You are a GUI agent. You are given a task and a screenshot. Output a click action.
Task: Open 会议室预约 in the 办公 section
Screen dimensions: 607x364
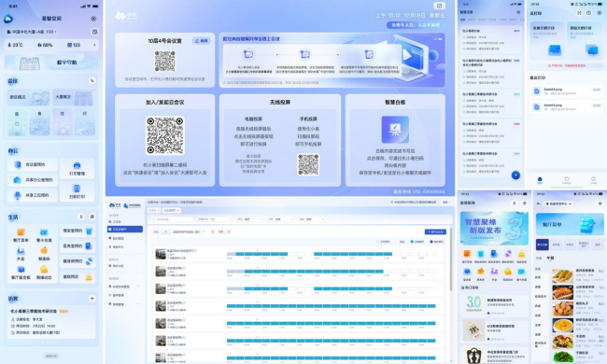point(32,165)
